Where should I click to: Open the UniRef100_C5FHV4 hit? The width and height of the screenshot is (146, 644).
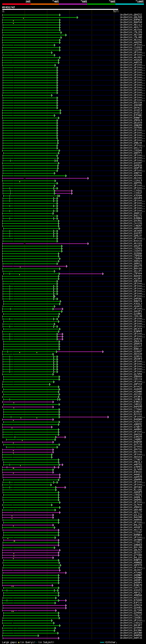click(x=131, y=274)
